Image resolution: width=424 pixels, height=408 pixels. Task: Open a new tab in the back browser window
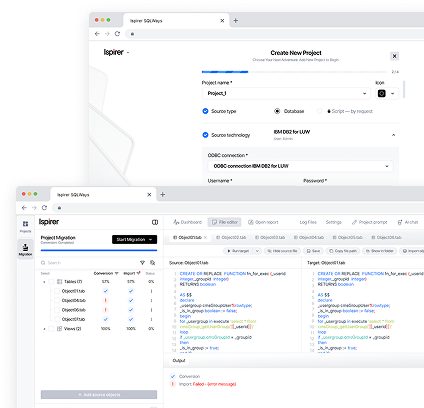point(236,20)
